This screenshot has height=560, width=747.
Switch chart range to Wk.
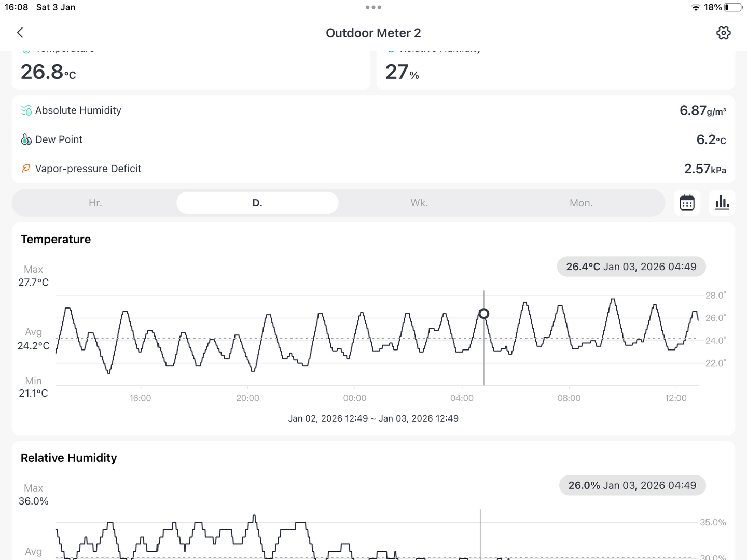pos(419,203)
